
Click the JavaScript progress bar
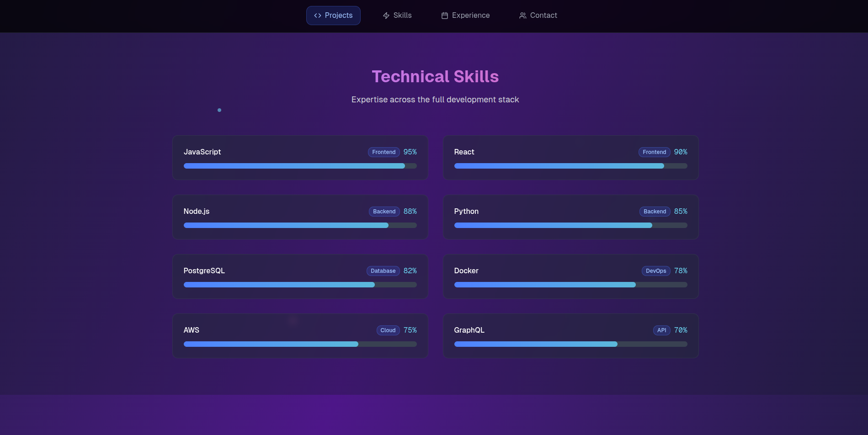300,166
